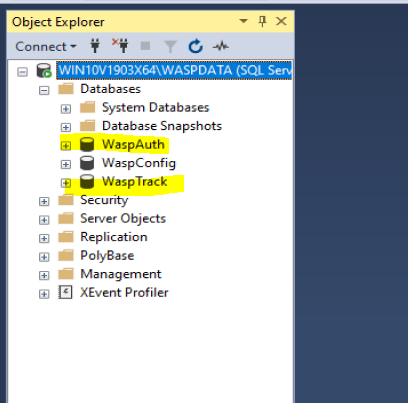Open the Object Explorer window position dropdown arrow

click(x=243, y=21)
